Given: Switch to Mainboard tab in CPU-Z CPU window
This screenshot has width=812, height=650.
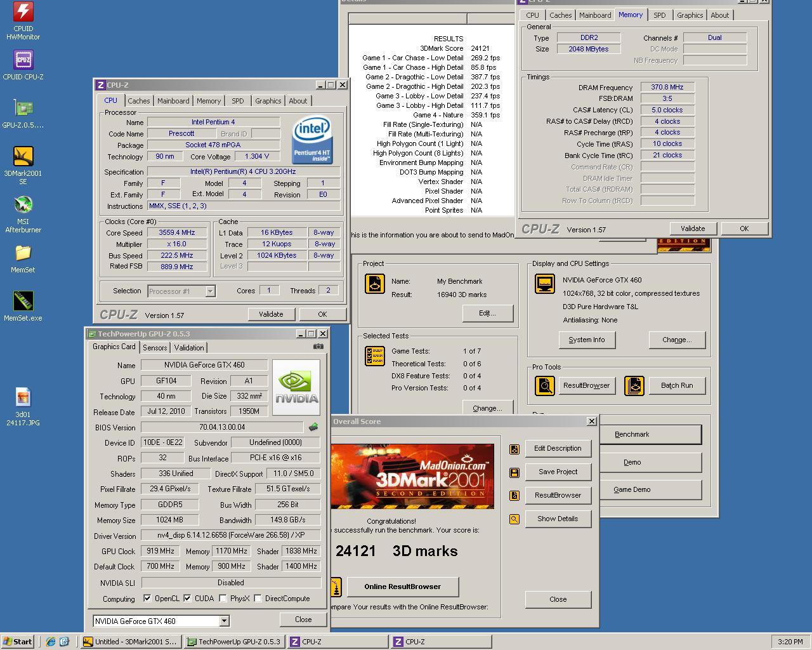Looking at the screenshot, I should point(173,101).
